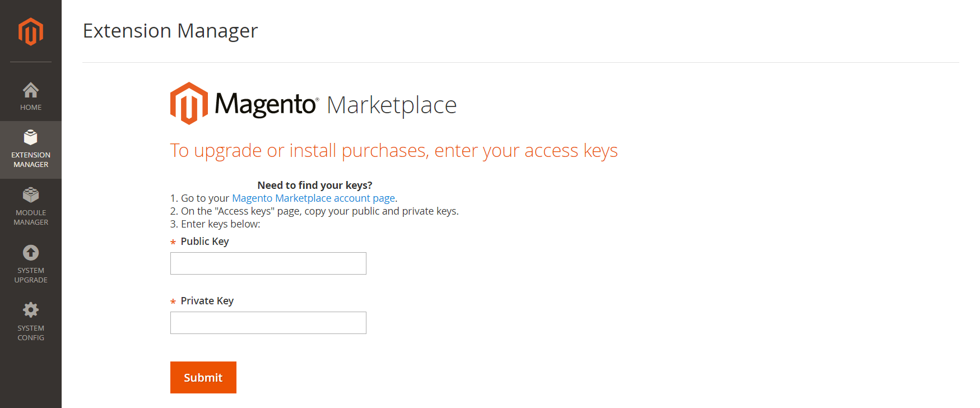Click the Home house icon
The height and width of the screenshot is (408, 980).
[x=31, y=90]
